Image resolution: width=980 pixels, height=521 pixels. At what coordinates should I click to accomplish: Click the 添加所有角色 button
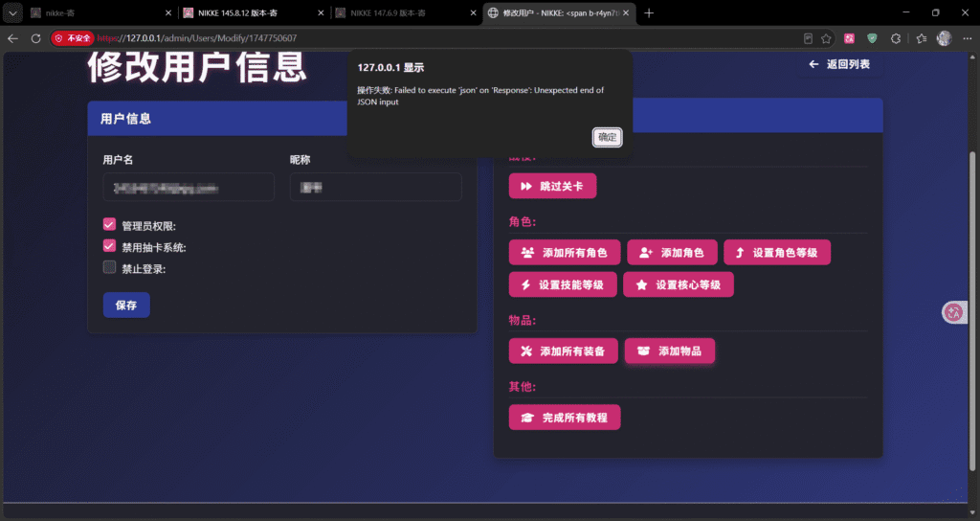pos(565,252)
